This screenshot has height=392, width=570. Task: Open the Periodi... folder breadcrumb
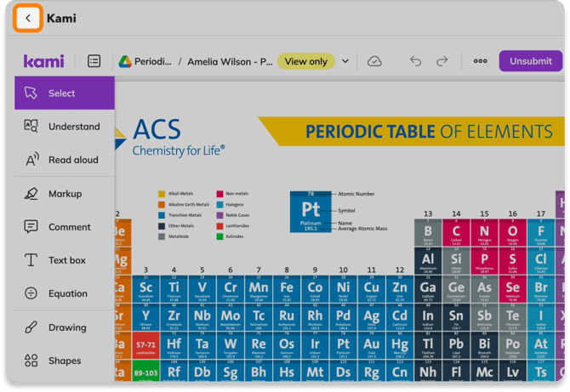click(x=152, y=61)
